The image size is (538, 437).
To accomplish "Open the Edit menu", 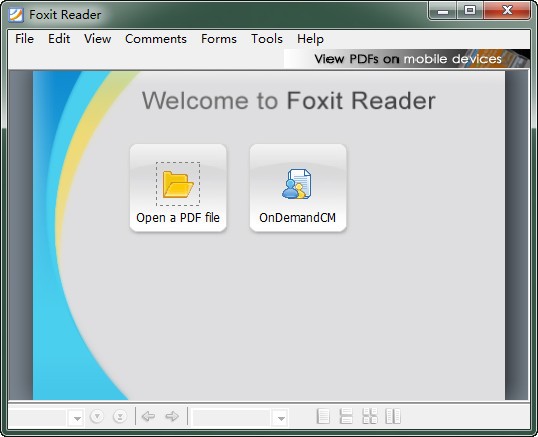I will [x=59, y=39].
